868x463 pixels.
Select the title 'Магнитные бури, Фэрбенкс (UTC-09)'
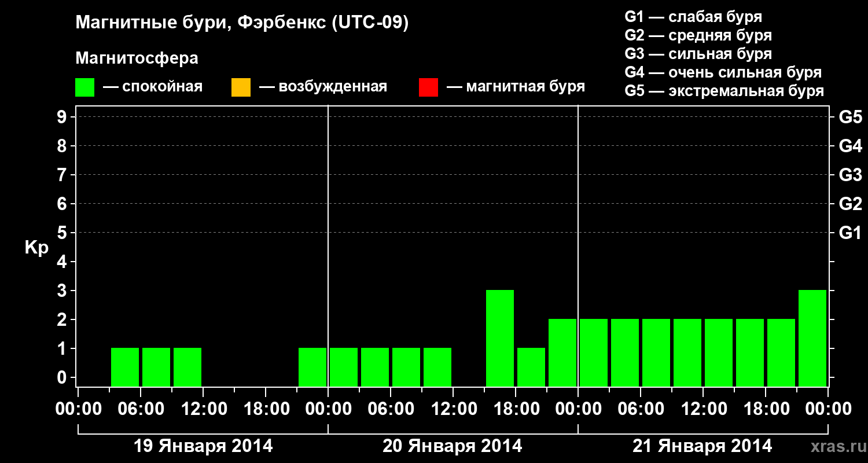[x=242, y=23]
